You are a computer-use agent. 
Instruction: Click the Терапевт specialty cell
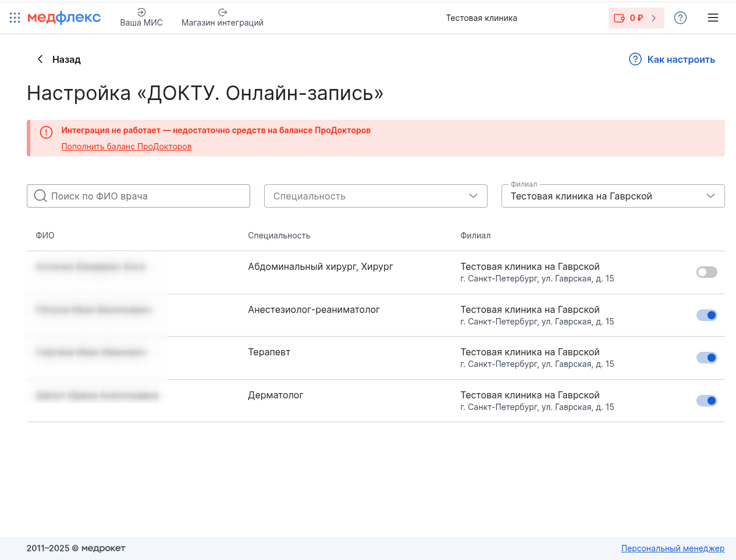(269, 352)
